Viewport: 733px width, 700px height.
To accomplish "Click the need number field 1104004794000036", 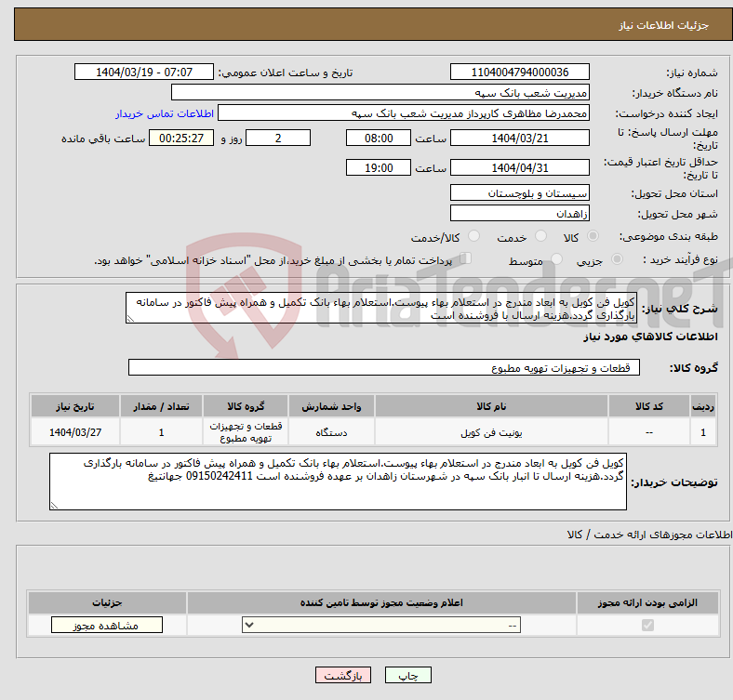I will [519, 72].
